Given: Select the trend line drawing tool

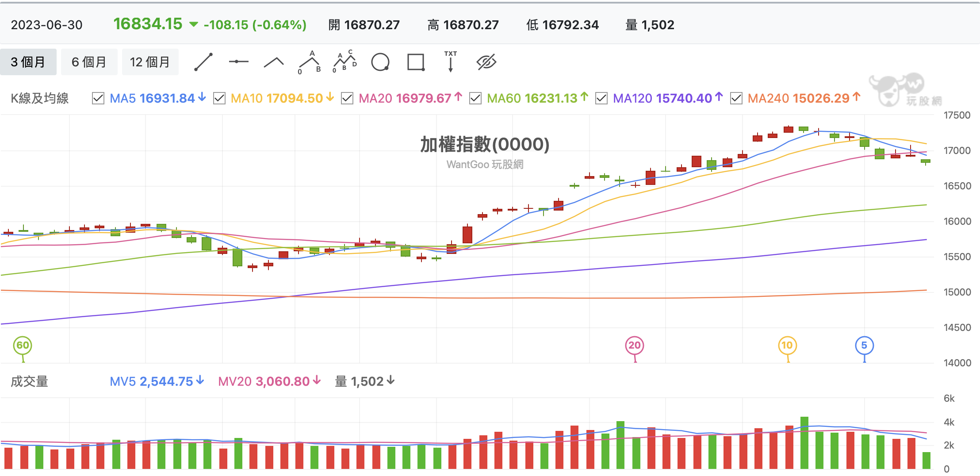Looking at the screenshot, I should pos(203,62).
